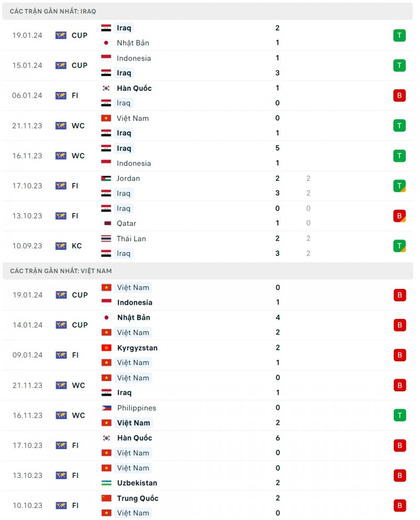
Task: Click the Uzbekistan flag icon
Action: [106, 483]
